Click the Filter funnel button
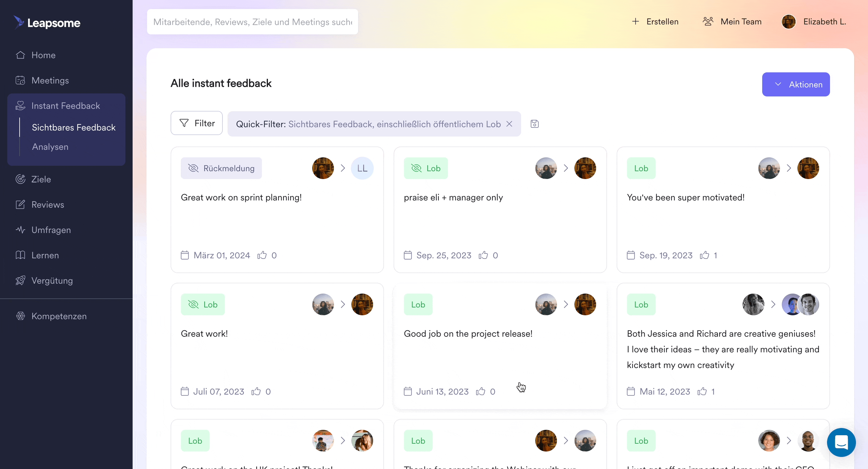This screenshot has height=469, width=868. point(197,123)
